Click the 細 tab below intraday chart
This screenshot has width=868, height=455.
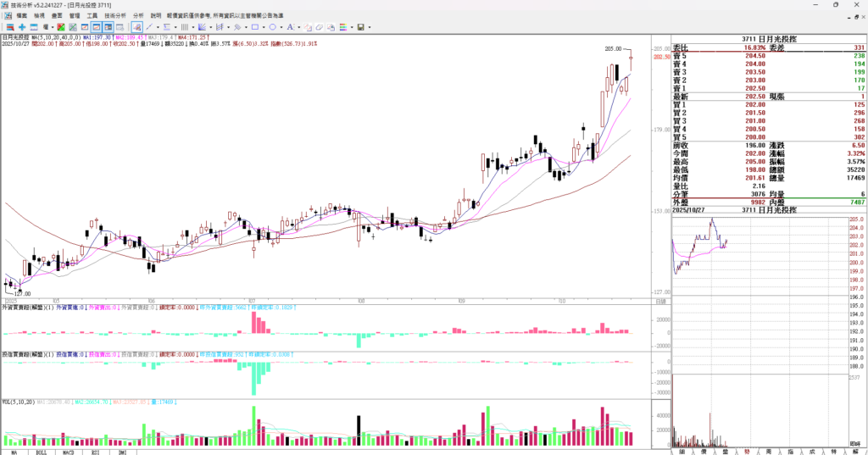point(681,451)
